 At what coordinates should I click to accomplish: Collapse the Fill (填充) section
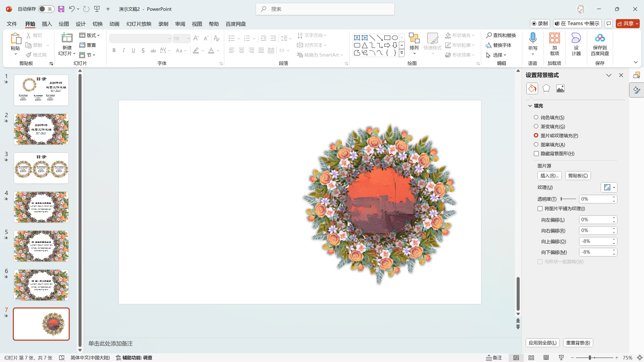pos(530,106)
